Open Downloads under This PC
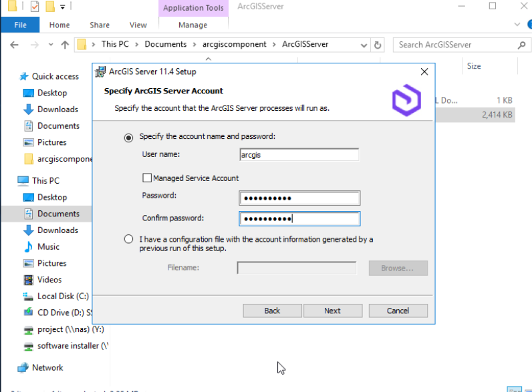The width and height of the screenshot is (532, 392). (57, 230)
